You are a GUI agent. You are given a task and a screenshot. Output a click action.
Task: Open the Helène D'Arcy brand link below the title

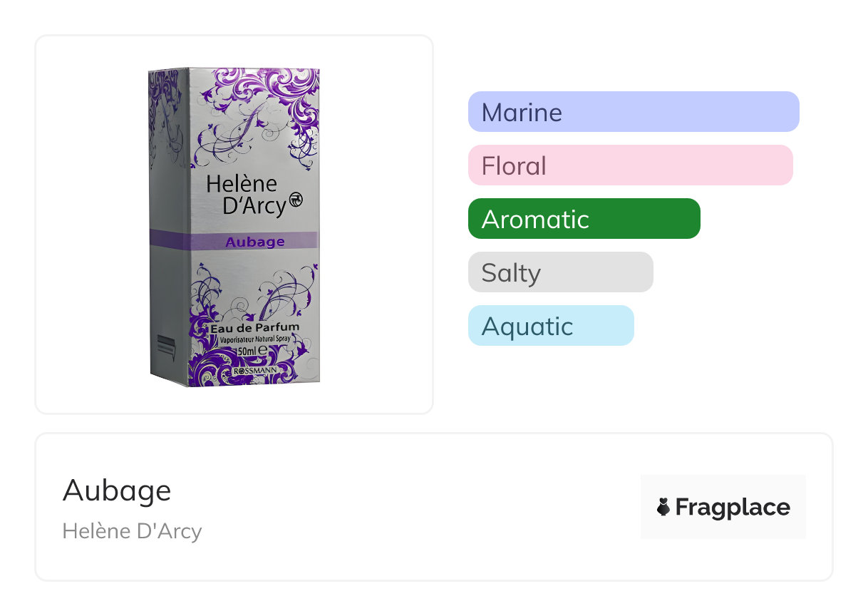click(132, 531)
